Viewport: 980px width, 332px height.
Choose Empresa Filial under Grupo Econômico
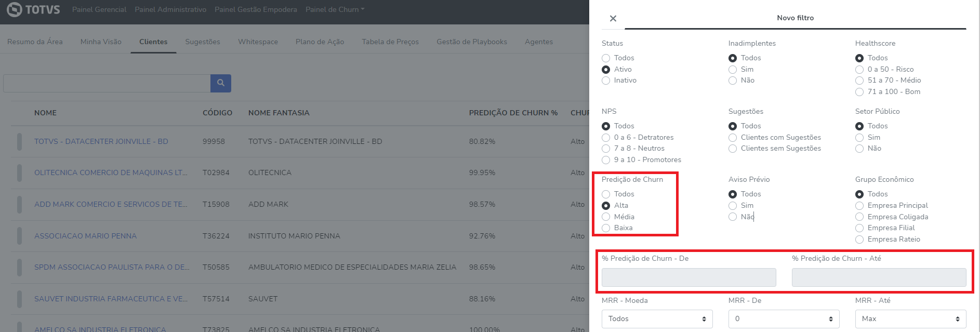click(859, 228)
